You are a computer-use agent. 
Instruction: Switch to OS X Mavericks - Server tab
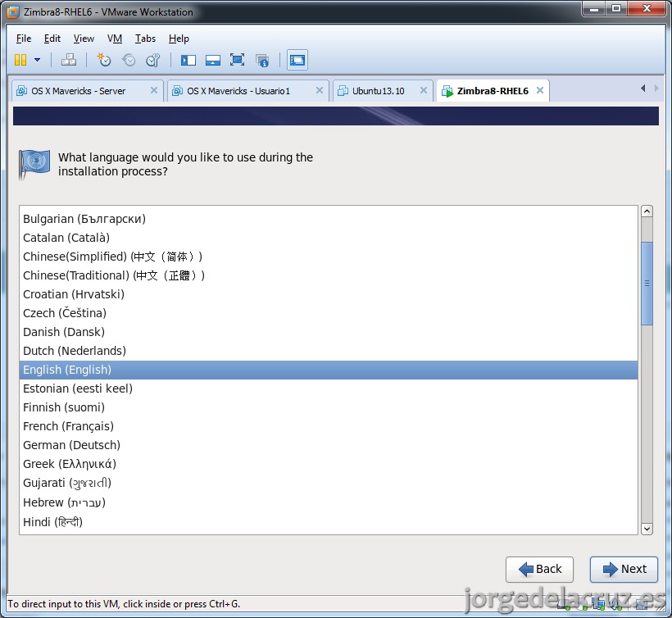pos(87,91)
